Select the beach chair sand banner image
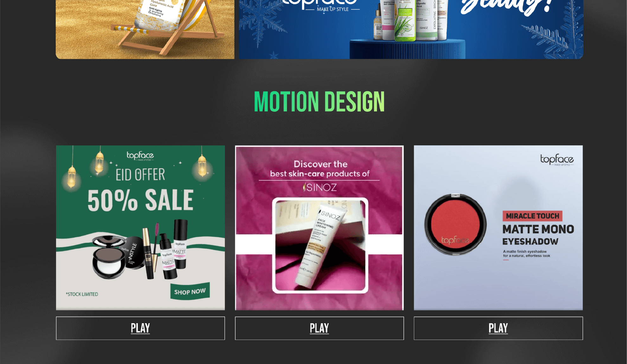 [145, 29]
